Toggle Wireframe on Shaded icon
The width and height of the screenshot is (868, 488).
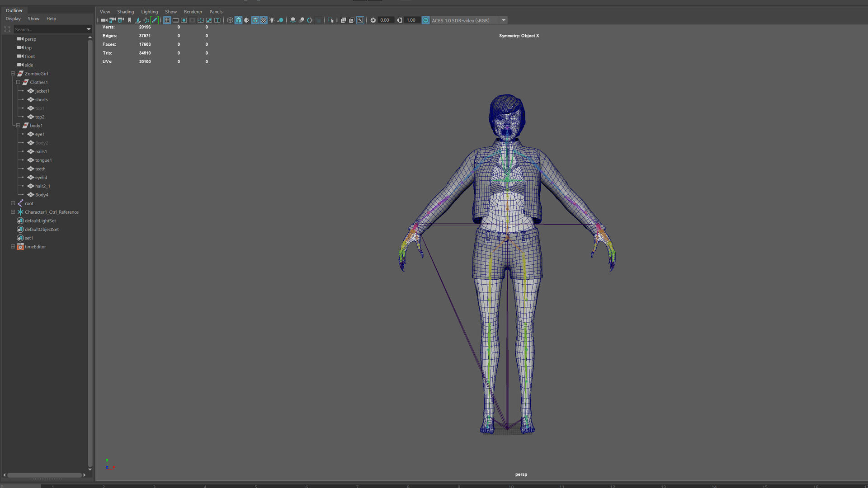(x=255, y=20)
